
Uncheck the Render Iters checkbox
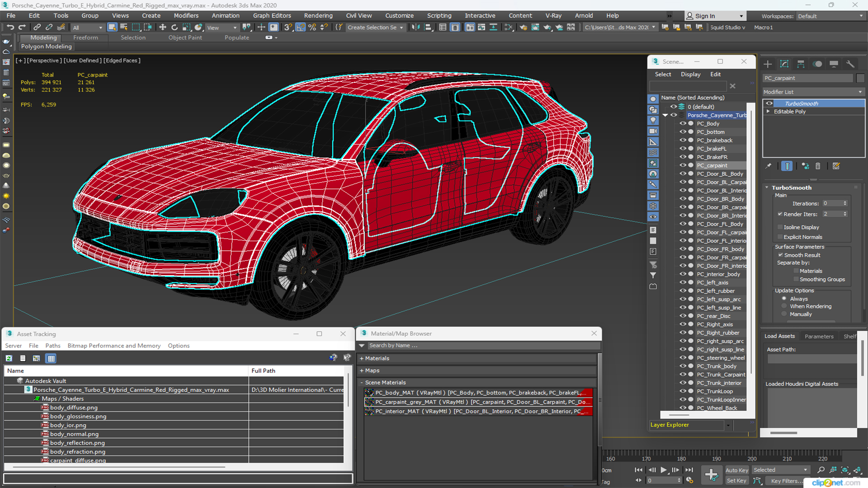(780, 214)
